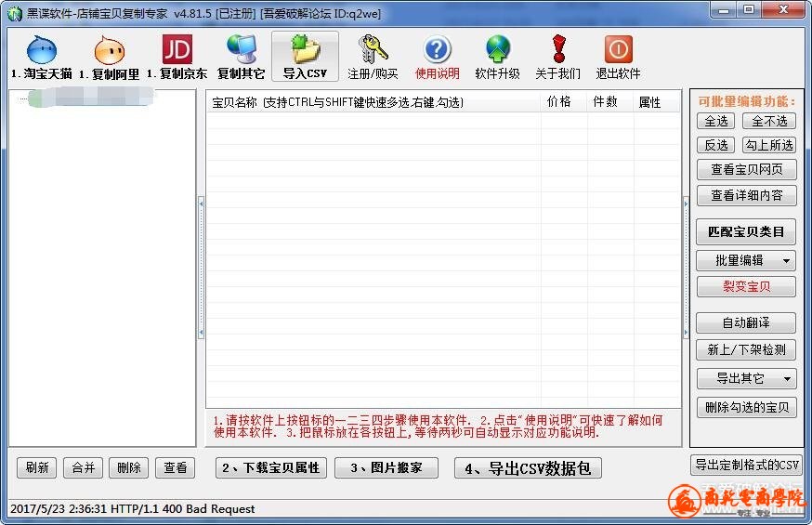
Task: Click the 软件升级 update icon
Action: coord(497,50)
